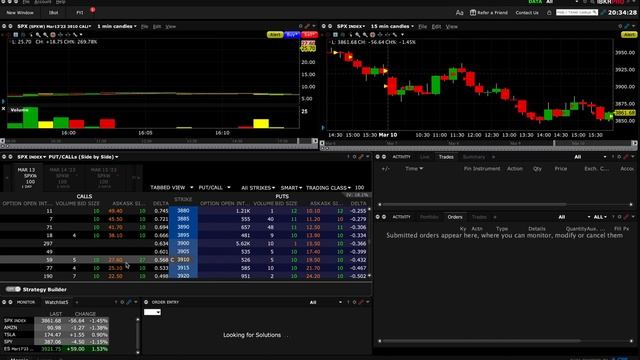
Task: Open Edit menu of SPX option chart
Action: click(157, 27)
